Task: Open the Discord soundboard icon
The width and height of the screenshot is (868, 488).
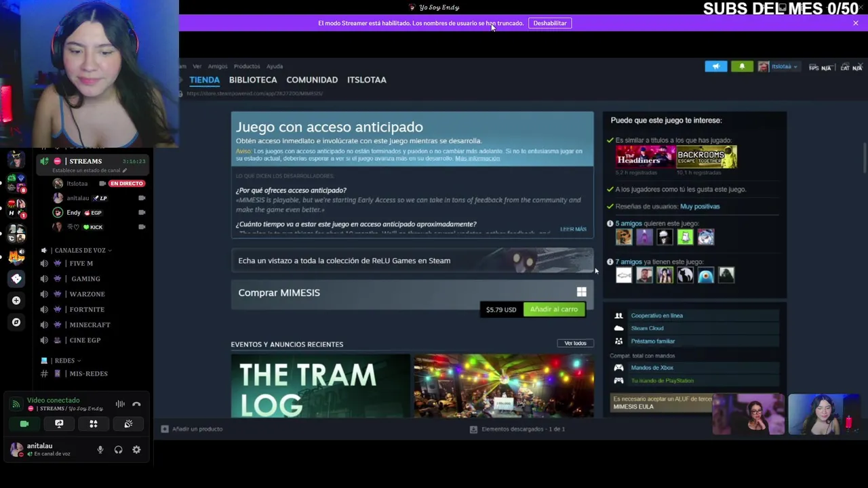Action: 128,424
